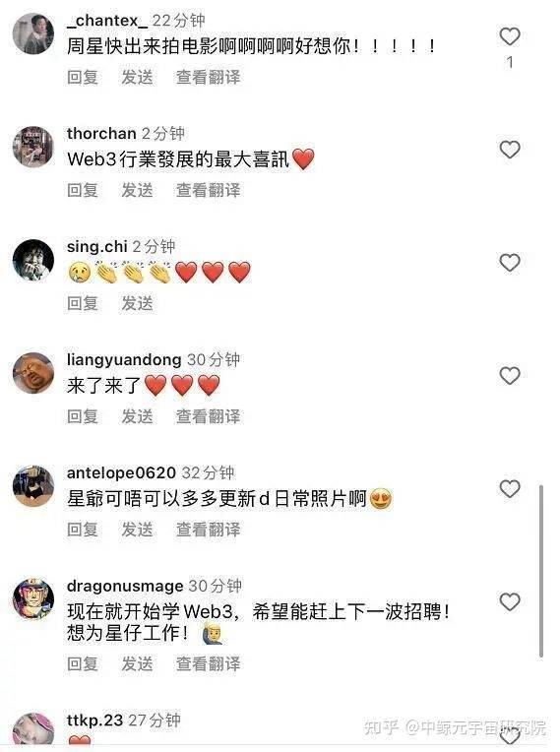Reply to thorchan's comment

[x=83, y=190]
